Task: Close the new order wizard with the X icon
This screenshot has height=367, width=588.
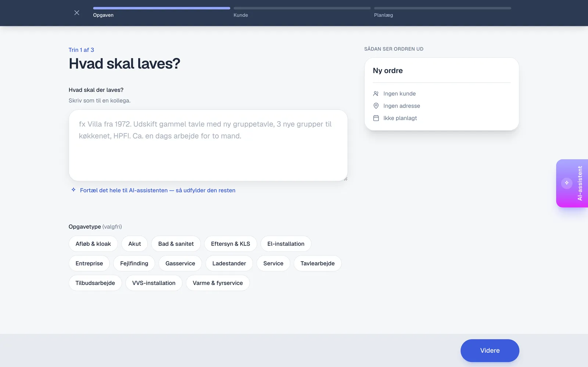Action: click(x=76, y=13)
